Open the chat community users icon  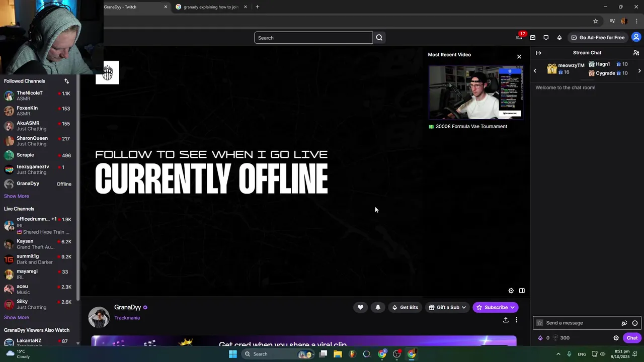coord(636,53)
